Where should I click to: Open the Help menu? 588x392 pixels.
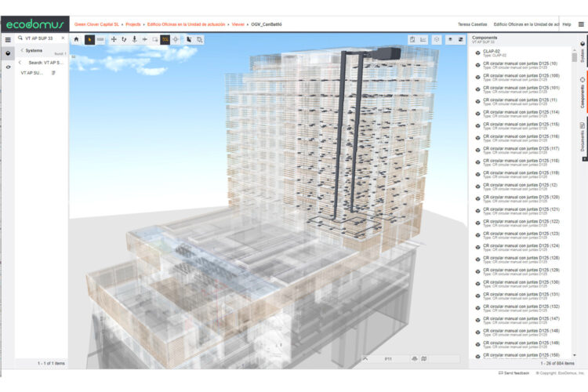click(x=567, y=24)
